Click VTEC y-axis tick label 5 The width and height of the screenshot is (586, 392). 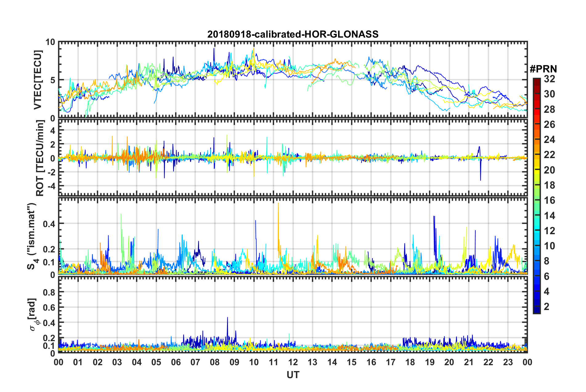tap(53, 80)
